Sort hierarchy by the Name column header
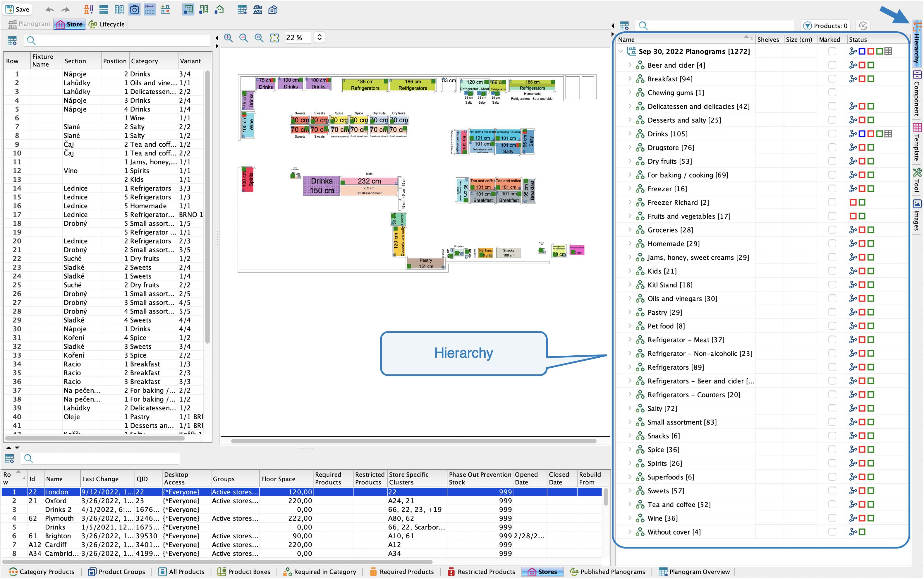Screen dimensions: 924x579 685,40
